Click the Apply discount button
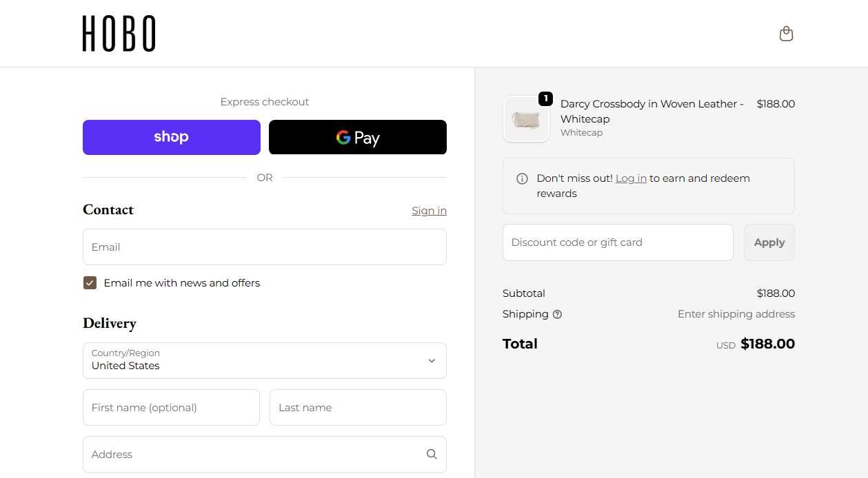Screen dimensions: 868x478 point(769,242)
